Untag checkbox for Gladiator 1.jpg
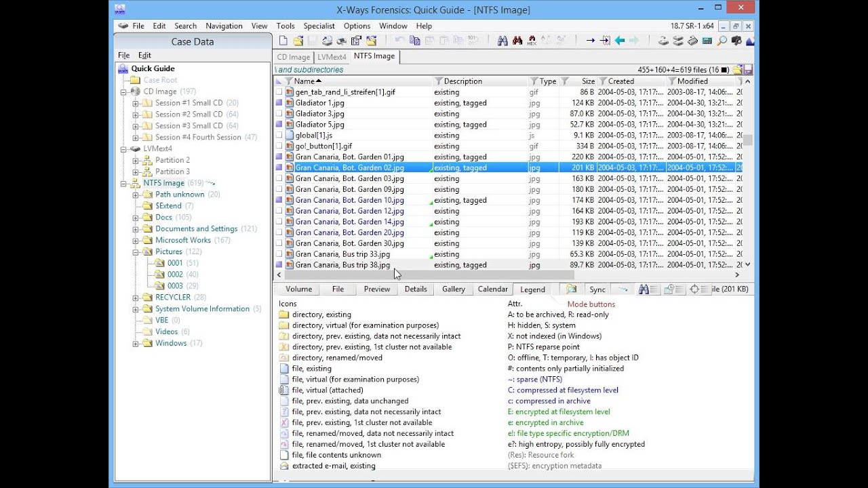This screenshot has width=868, height=488. click(279, 102)
